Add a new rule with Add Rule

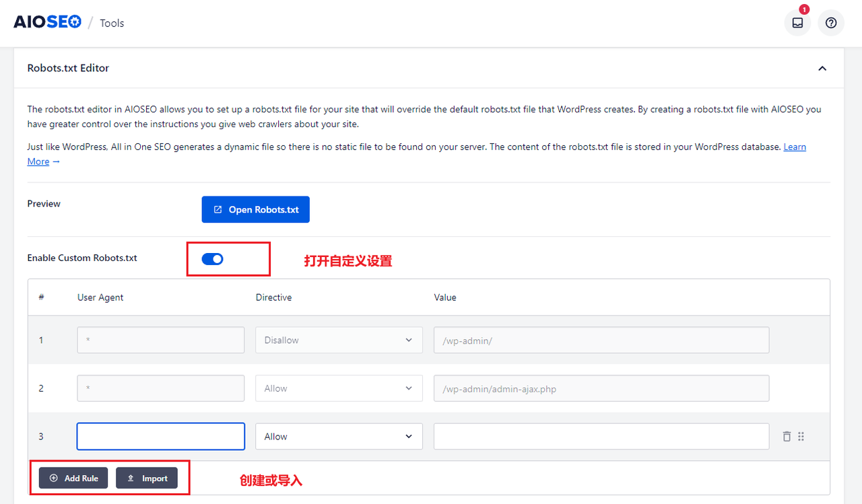[x=73, y=478]
